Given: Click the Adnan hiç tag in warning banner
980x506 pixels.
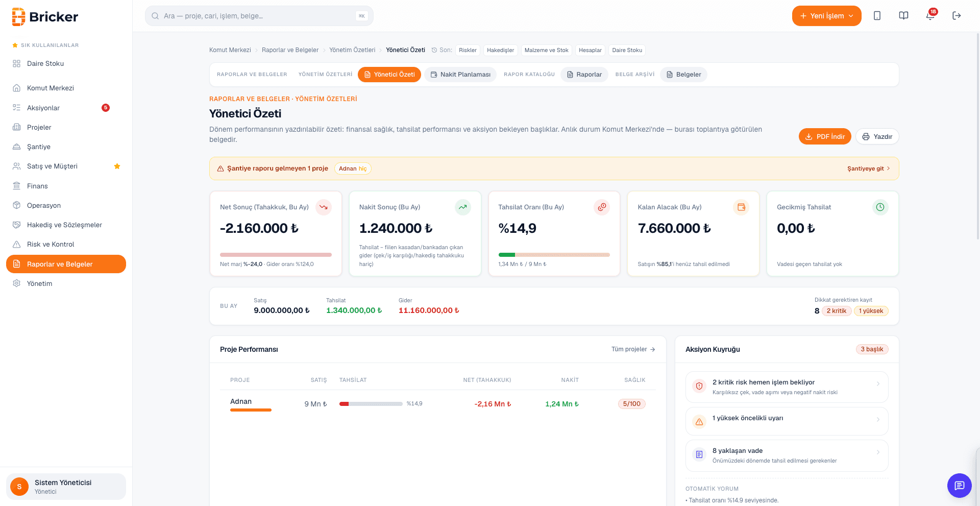Looking at the screenshot, I should point(353,168).
